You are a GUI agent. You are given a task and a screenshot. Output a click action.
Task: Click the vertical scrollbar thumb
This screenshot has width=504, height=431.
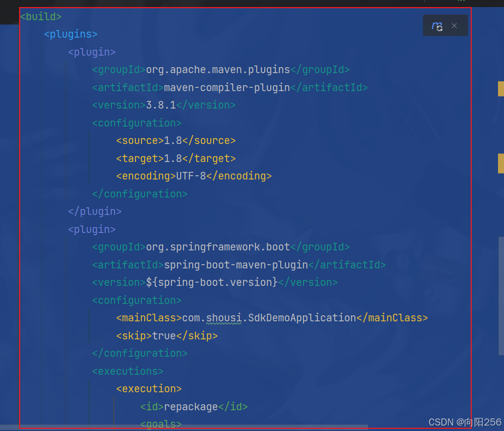[x=501, y=296]
